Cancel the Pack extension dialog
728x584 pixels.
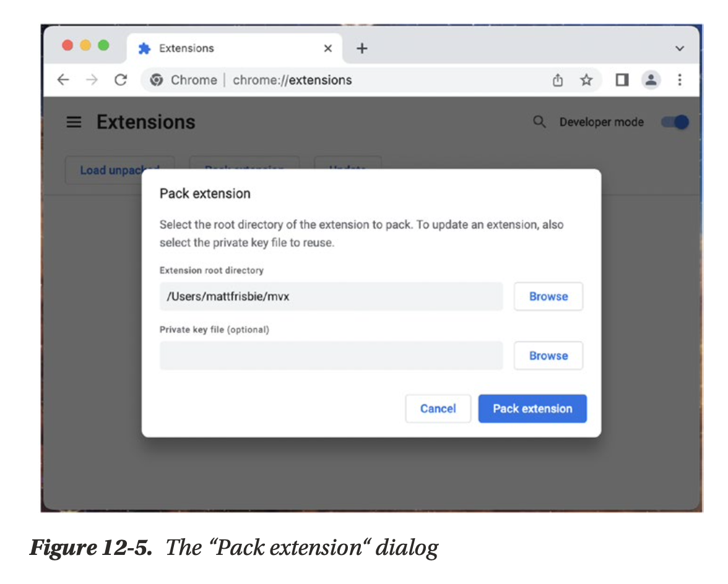pyautogui.click(x=438, y=408)
